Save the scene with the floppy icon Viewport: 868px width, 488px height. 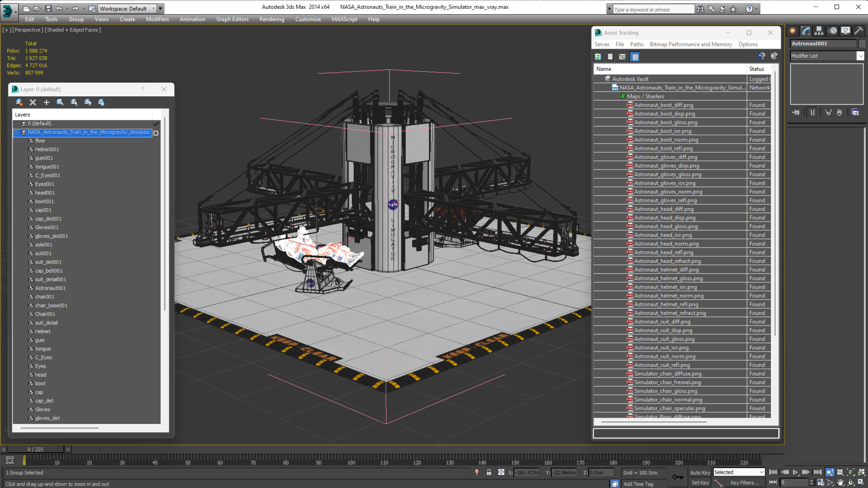click(48, 9)
